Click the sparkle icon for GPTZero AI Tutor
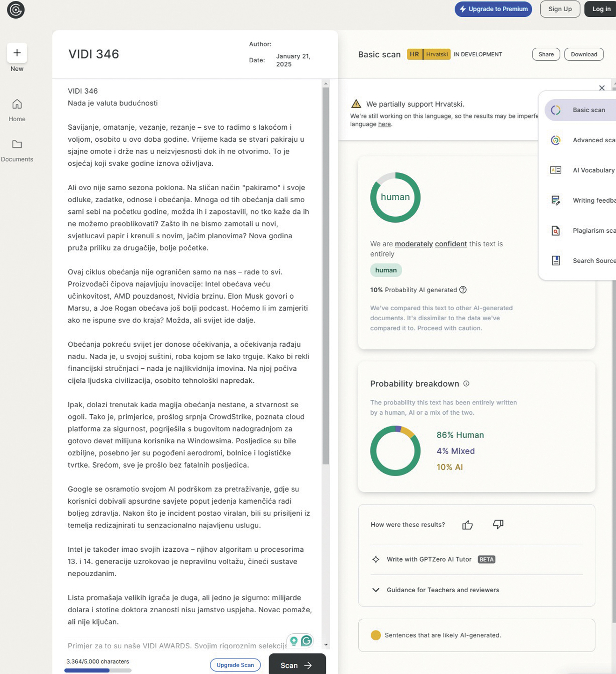616x674 pixels. click(x=376, y=559)
